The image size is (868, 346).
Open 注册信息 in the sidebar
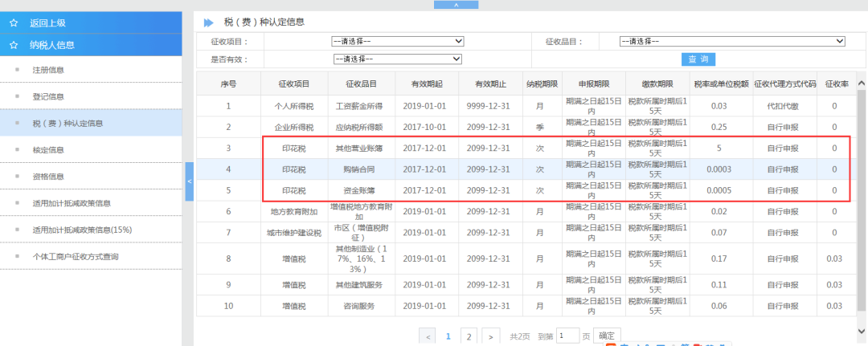tap(91, 70)
